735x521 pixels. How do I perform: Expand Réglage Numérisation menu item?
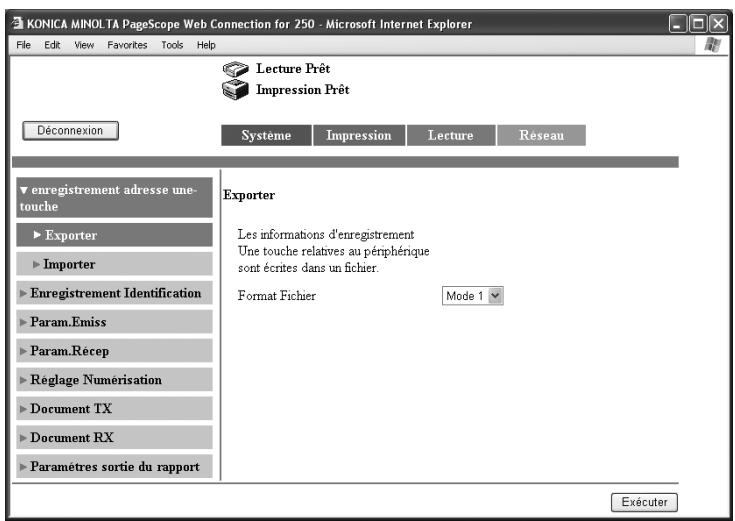(x=114, y=379)
